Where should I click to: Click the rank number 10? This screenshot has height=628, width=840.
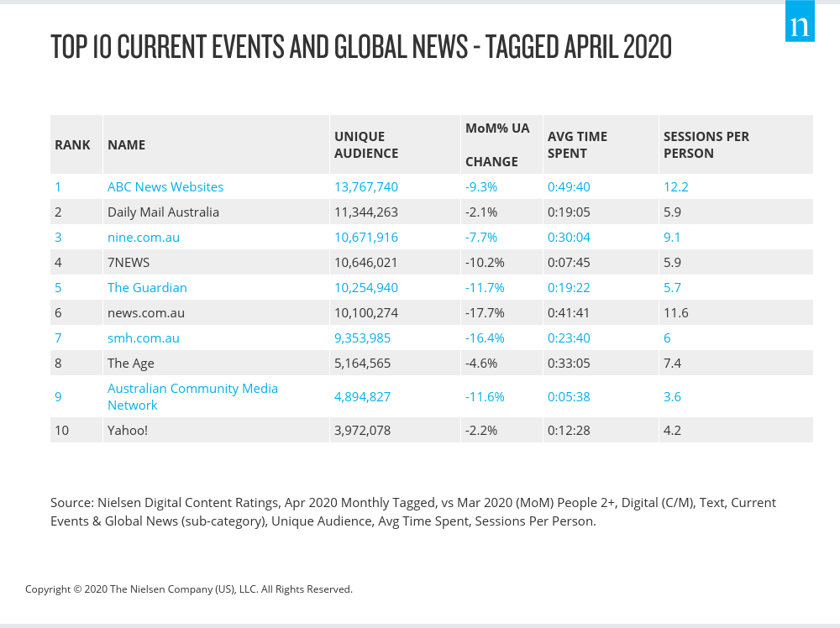pos(61,431)
